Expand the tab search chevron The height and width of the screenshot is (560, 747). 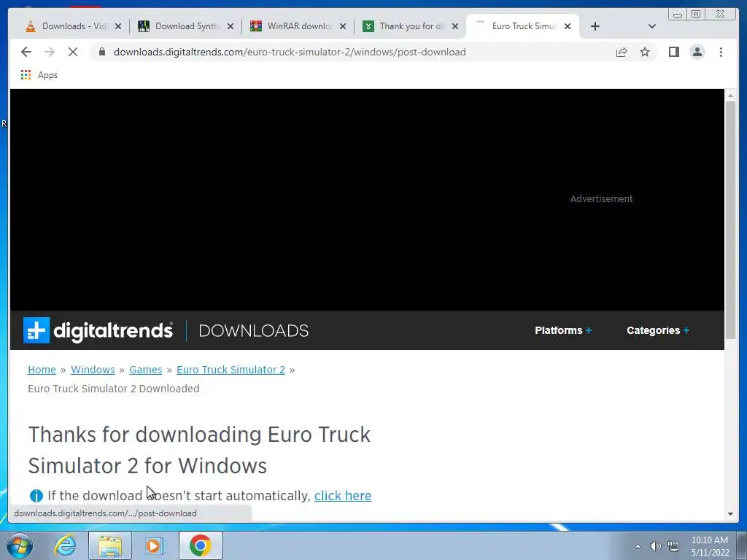tap(652, 26)
